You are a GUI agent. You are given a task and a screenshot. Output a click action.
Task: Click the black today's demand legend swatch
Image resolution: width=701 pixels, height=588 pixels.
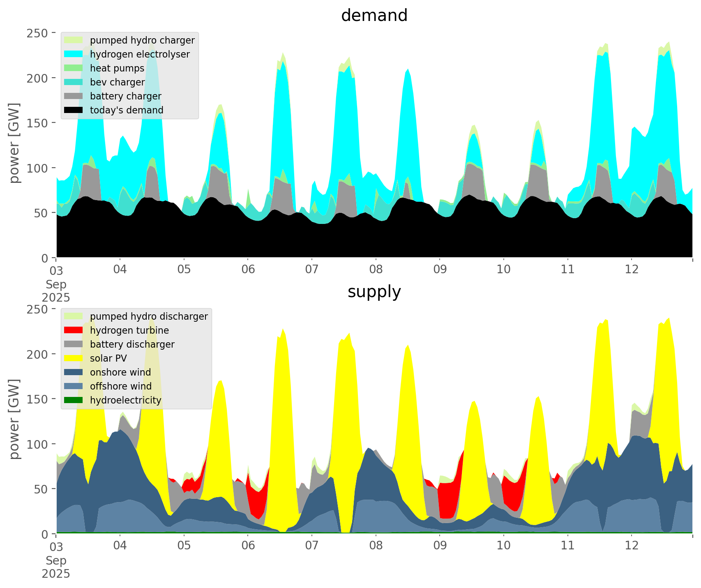[x=74, y=110]
